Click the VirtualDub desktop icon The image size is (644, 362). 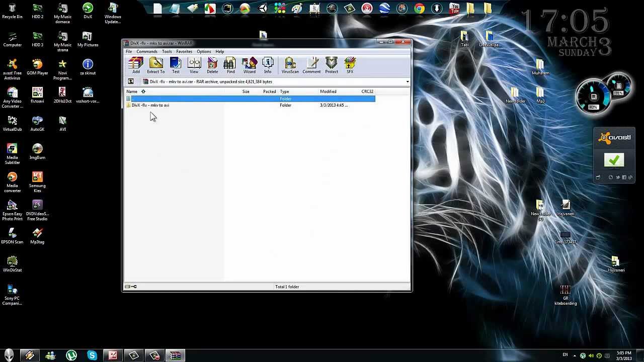[12, 124]
